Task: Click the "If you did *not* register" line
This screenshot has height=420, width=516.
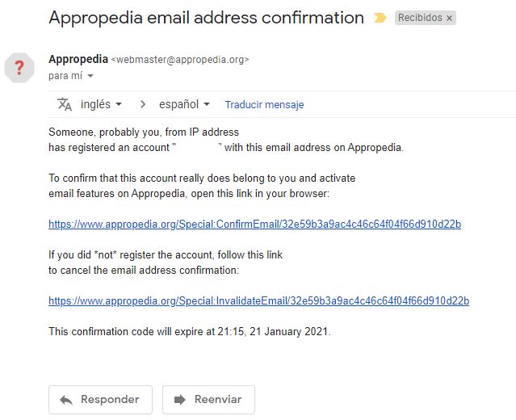Action: pyautogui.click(x=166, y=254)
